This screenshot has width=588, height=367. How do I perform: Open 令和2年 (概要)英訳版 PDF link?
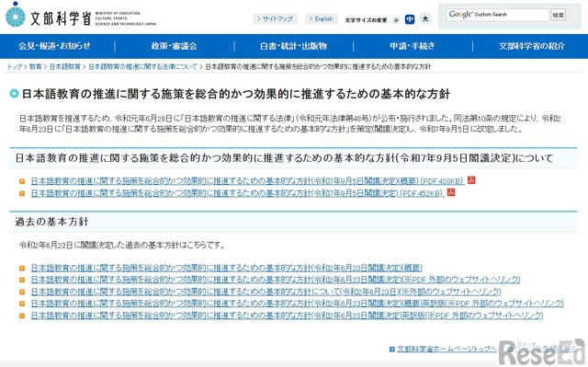297,304
